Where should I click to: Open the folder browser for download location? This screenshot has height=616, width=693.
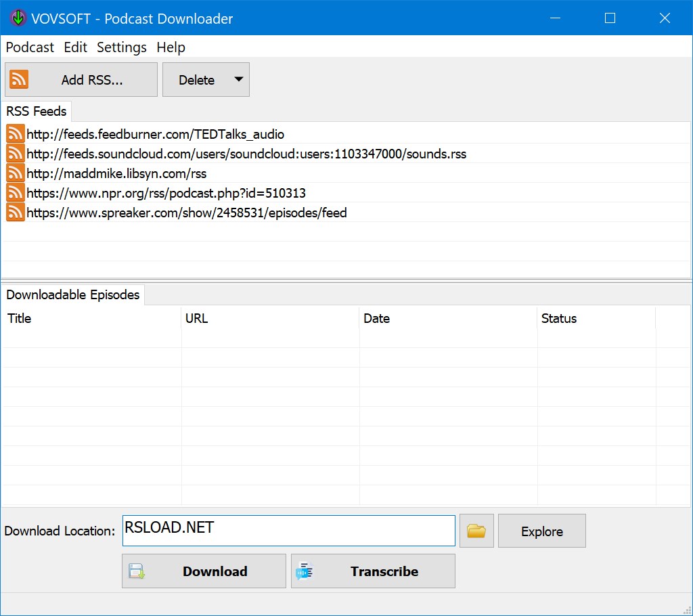[x=476, y=531]
